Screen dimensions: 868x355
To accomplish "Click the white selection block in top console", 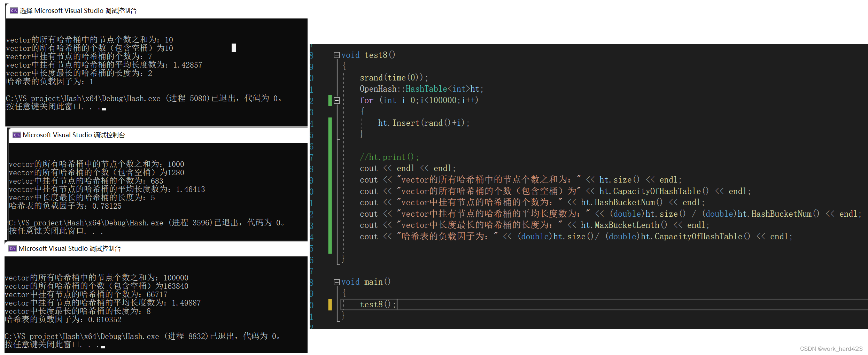I will tap(234, 48).
